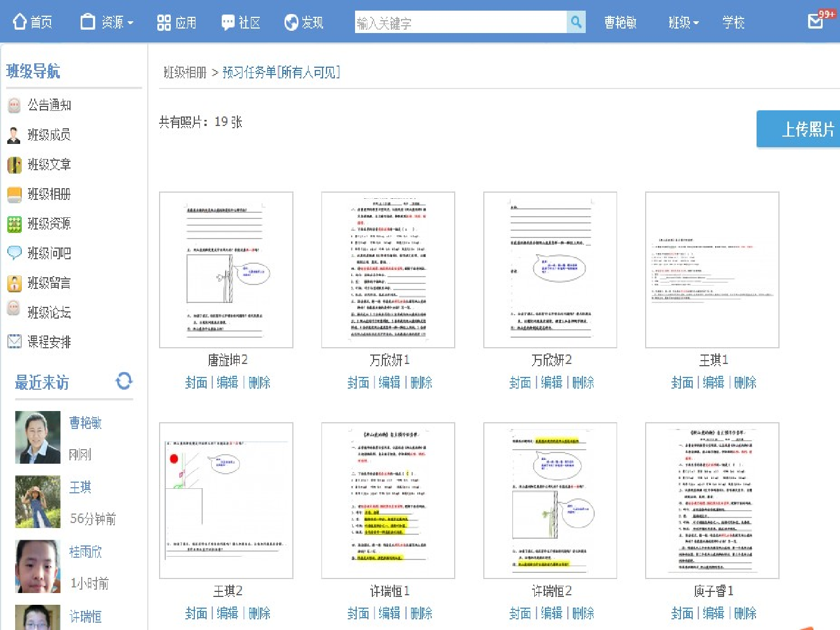Click the search magnifier icon
Viewport: 840px width, 630px height.
pos(576,22)
